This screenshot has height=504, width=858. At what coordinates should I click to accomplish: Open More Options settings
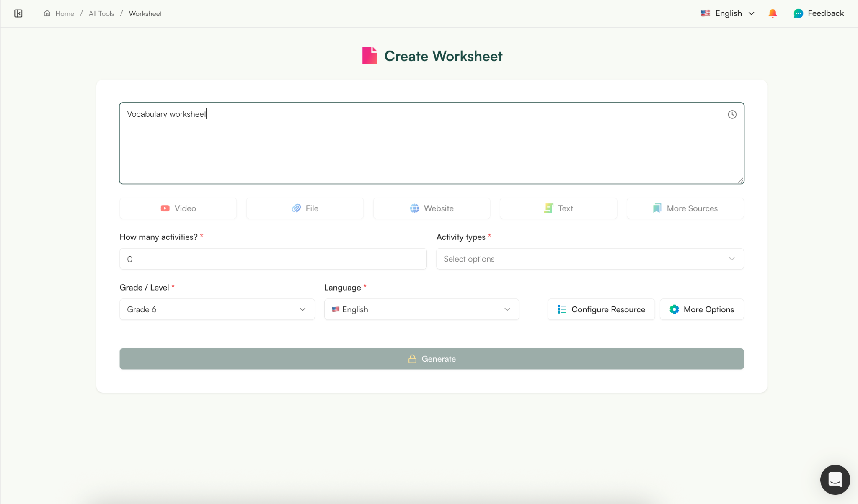[701, 309]
